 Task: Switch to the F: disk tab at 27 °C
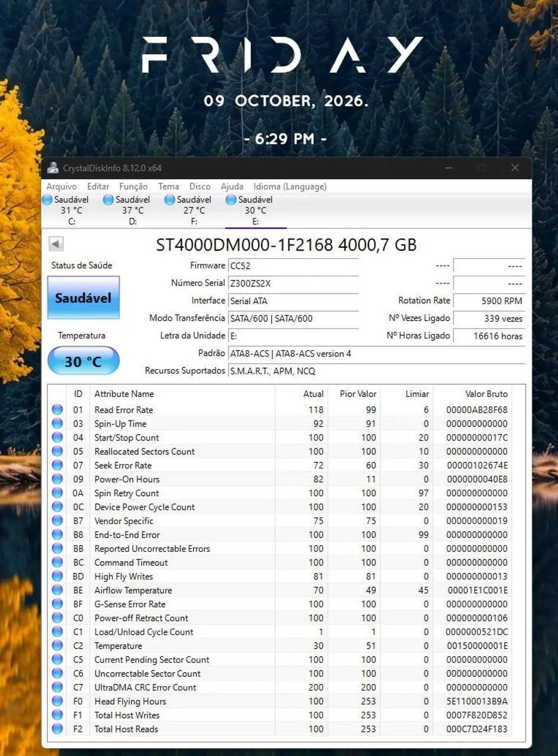[194, 210]
